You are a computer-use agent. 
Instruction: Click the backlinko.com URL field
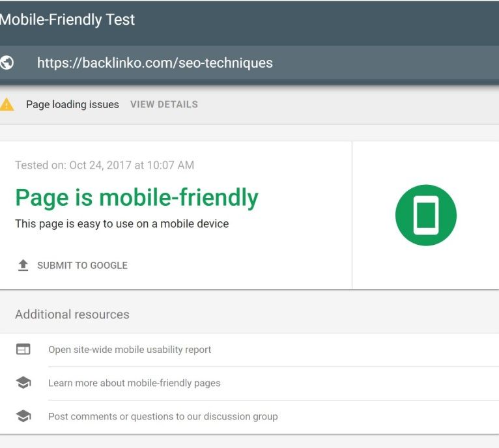(155, 63)
